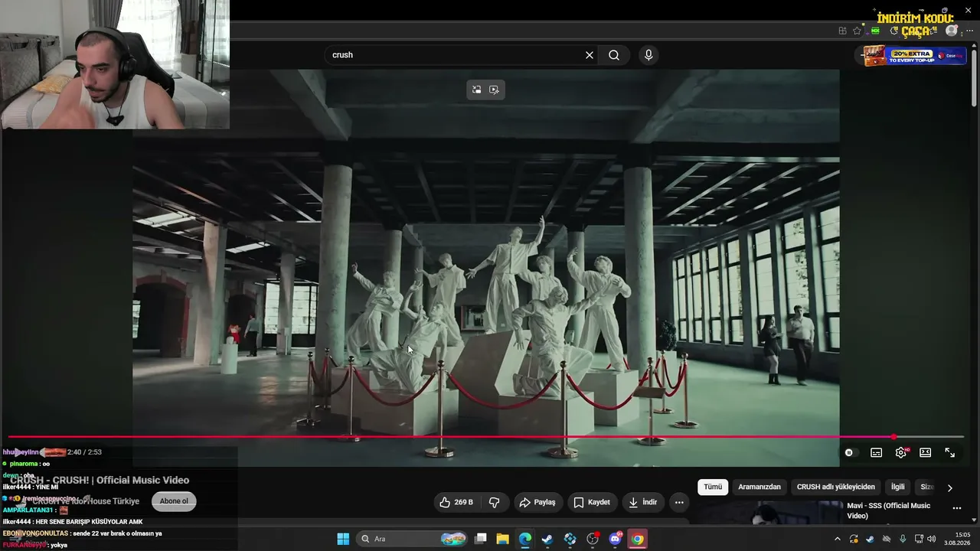This screenshot has width=980, height=551.
Task: Open Steam from the taskbar
Action: coord(547,539)
